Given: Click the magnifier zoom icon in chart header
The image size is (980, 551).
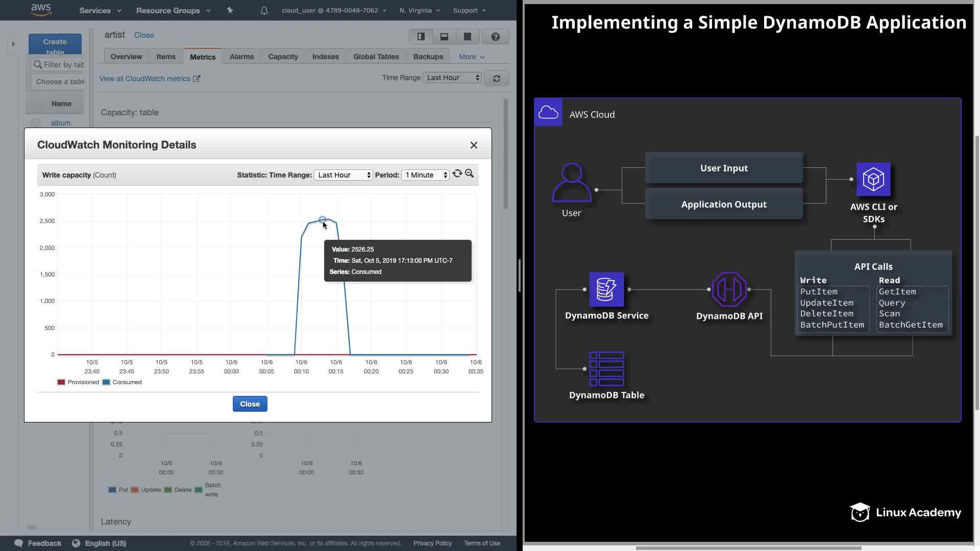Looking at the screenshot, I should coord(469,174).
